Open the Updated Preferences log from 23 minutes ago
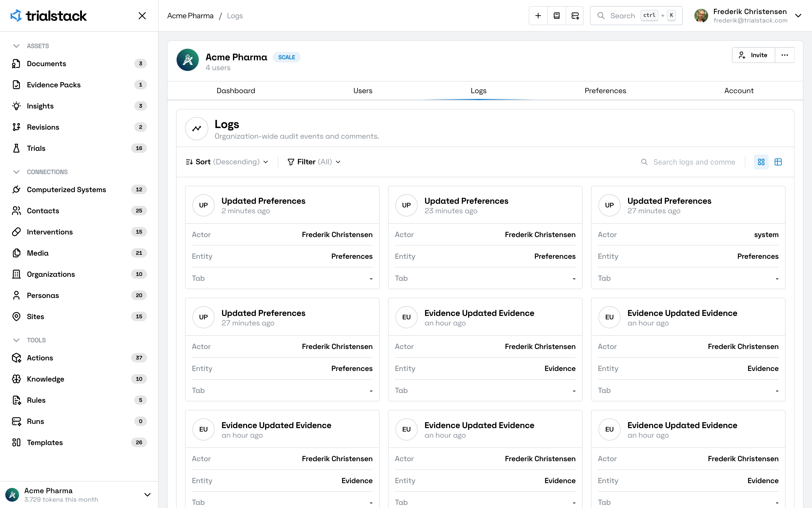The image size is (812, 508). (485, 237)
